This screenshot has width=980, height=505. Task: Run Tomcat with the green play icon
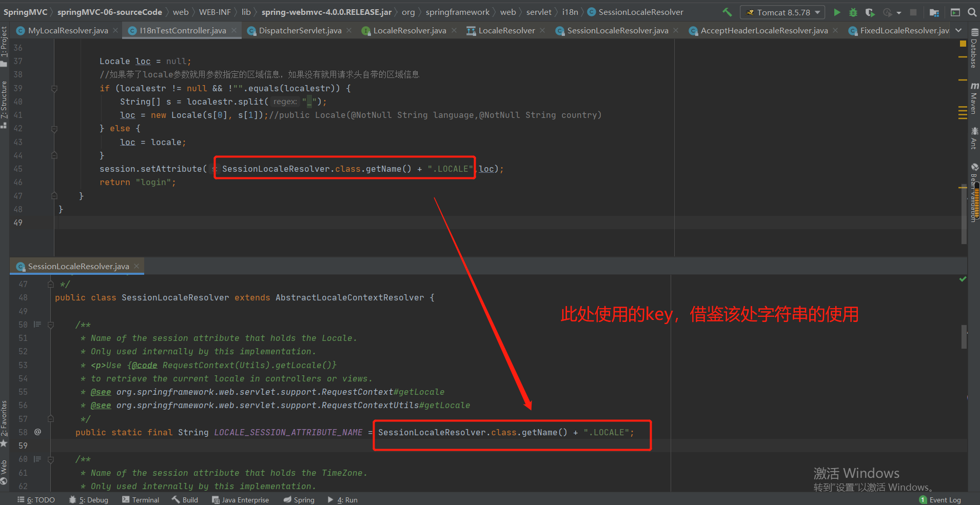[837, 12]
